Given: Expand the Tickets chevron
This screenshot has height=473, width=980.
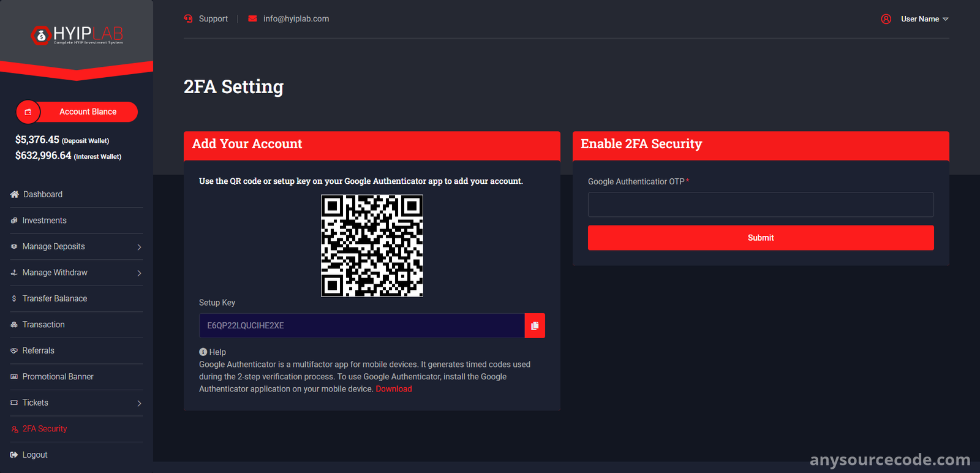Looking at the screenshot, I should click(139, 403).
